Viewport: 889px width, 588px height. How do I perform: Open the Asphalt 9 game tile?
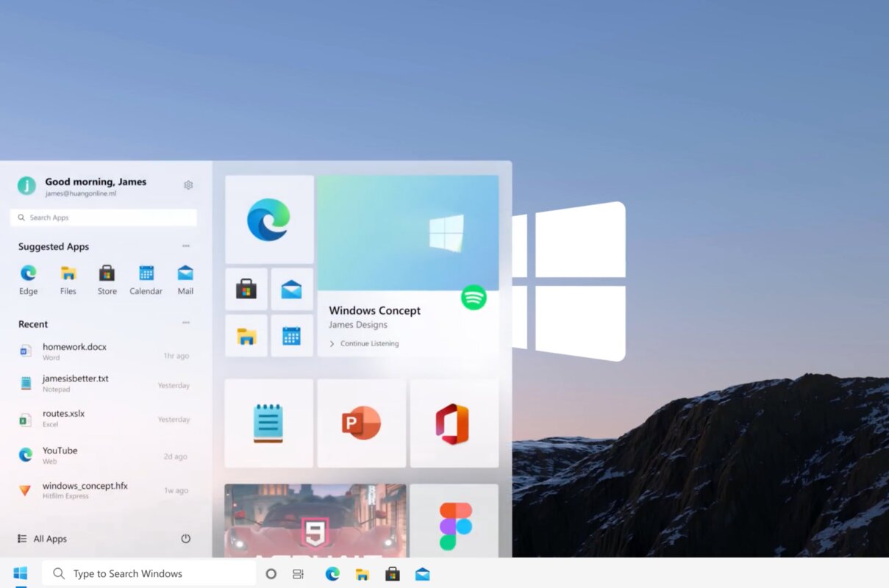click(x=315, y=520)
